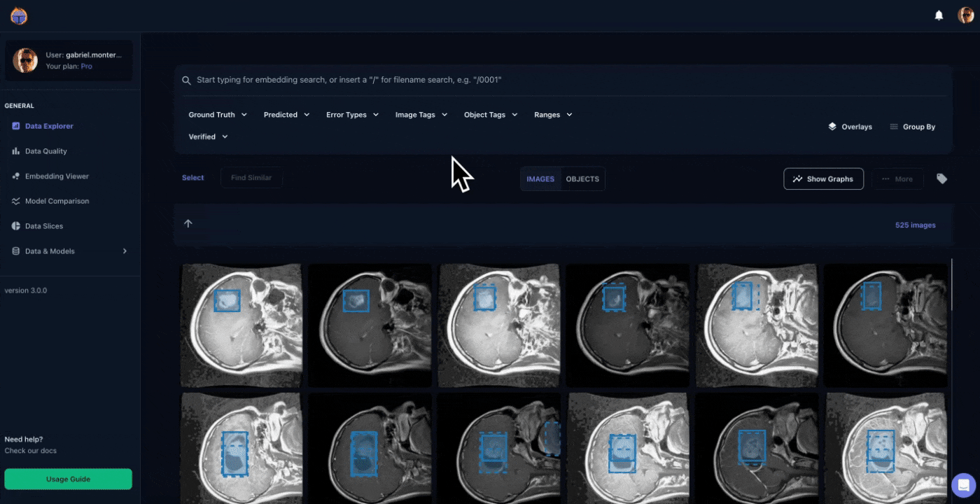The width and height of the screenshot is (980, 504).
Task: Click the Pro plan link
Action: [86, 66]
